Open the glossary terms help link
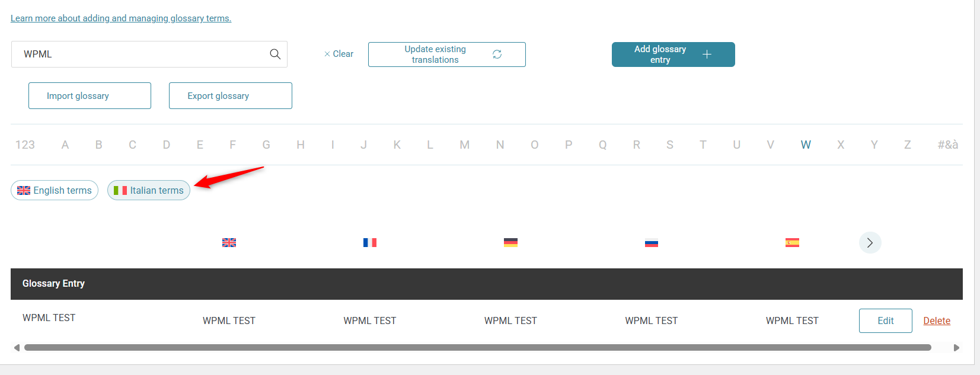Screen dimensions: 980x375 121,18
